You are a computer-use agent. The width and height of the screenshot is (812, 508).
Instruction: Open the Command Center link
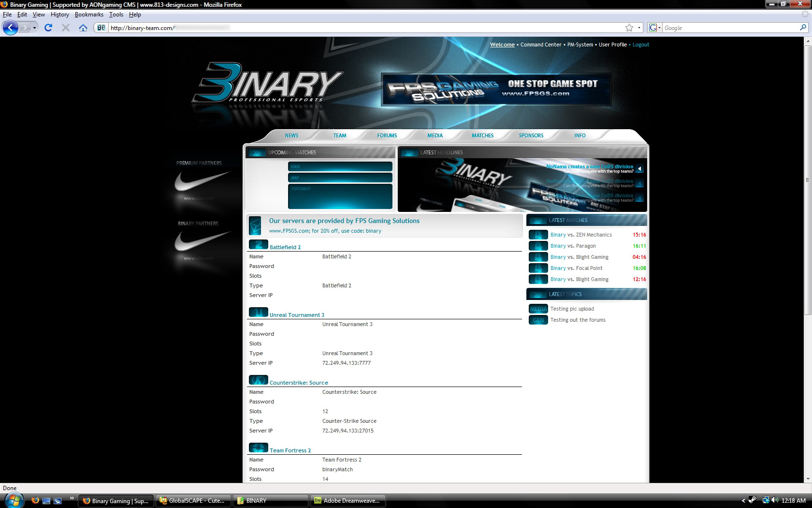pyautogui.click(x=541, y=45)
